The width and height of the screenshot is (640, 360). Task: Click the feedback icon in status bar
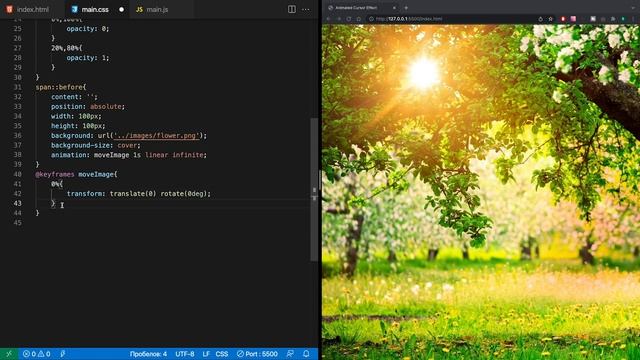290,354
